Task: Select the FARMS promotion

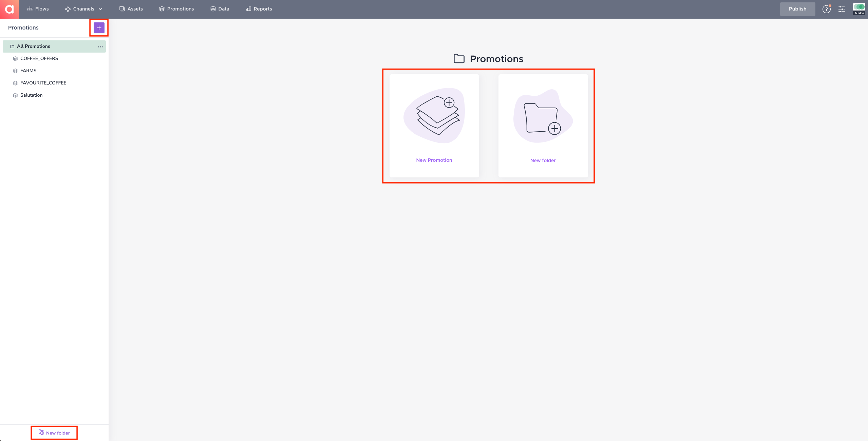Action: [x=28, y=71]
